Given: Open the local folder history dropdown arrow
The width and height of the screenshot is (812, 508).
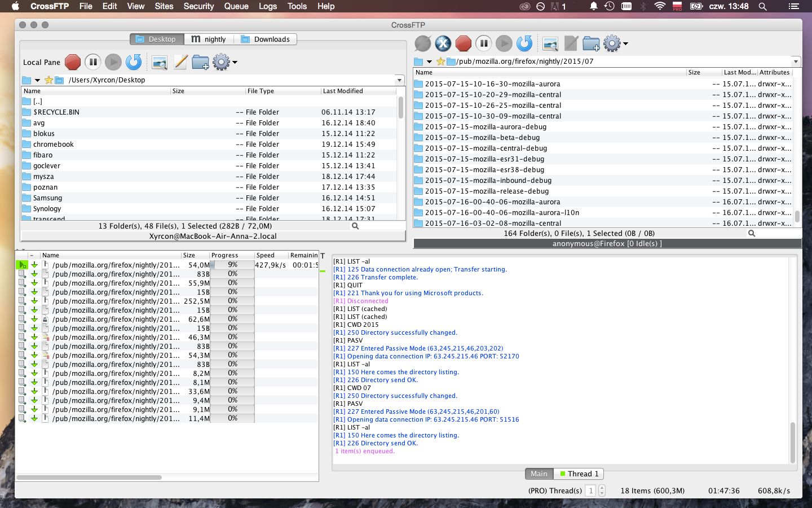Looking at the screenshot, I should click(x=37, y=80).
